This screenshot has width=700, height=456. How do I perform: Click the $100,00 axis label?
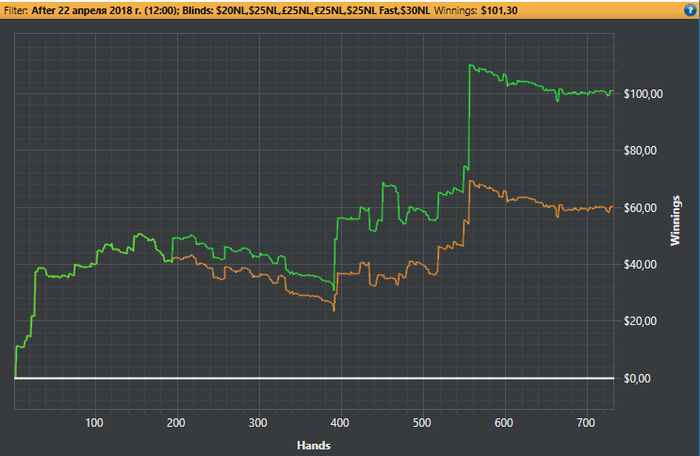(x=643, y=94)
